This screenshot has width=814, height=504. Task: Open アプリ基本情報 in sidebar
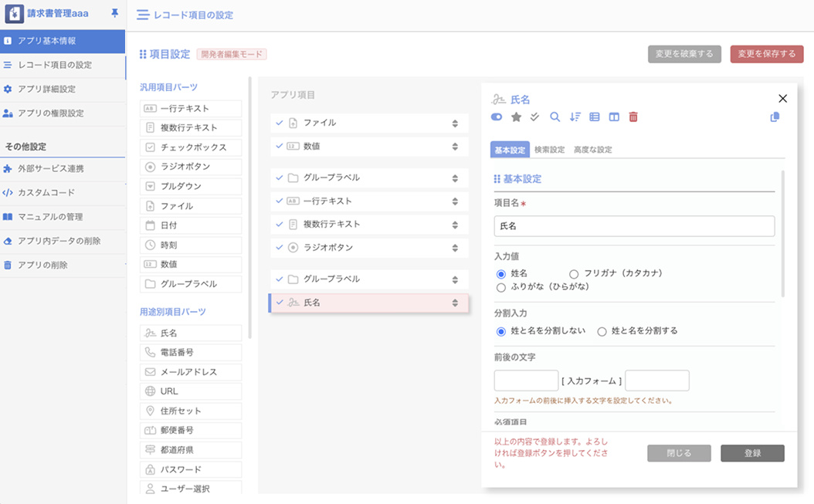click(x=63, y=41)
